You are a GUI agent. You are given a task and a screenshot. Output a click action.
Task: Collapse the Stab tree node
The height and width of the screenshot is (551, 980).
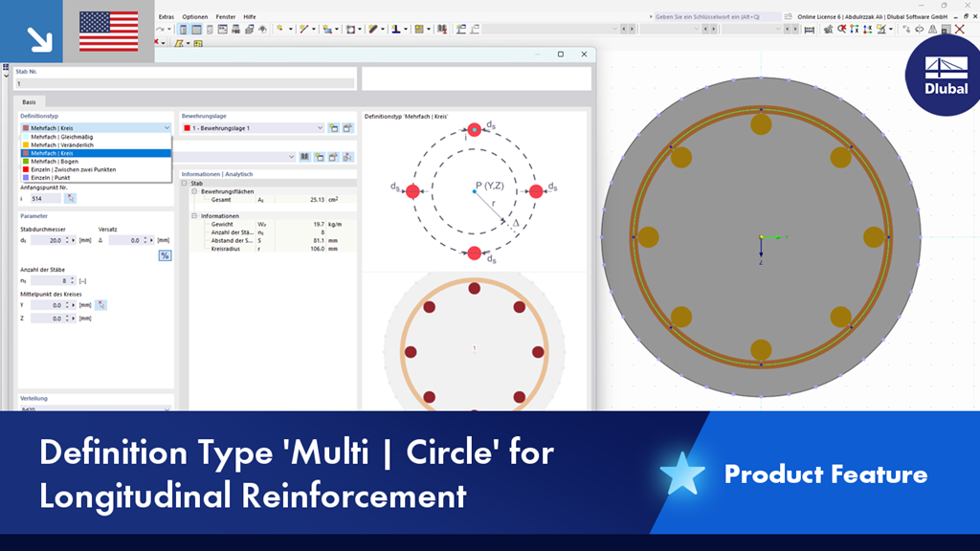[x=185, y=183]
